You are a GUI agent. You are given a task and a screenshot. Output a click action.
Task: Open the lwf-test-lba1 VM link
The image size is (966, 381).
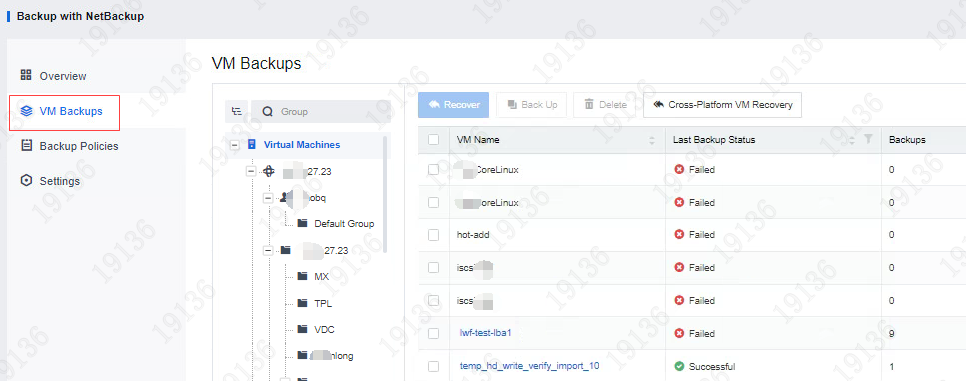[x=485, y=333]
